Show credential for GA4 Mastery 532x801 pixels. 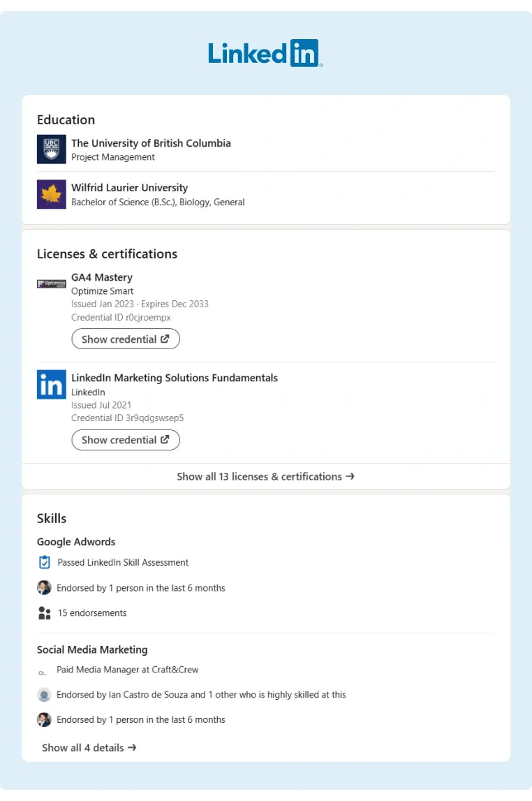point(125,339)
